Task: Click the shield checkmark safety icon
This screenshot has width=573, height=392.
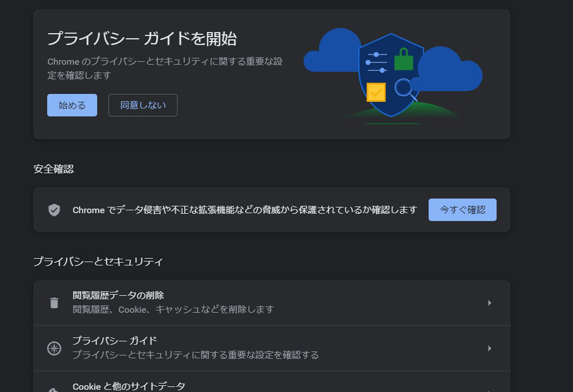Action: click(54, 210)
